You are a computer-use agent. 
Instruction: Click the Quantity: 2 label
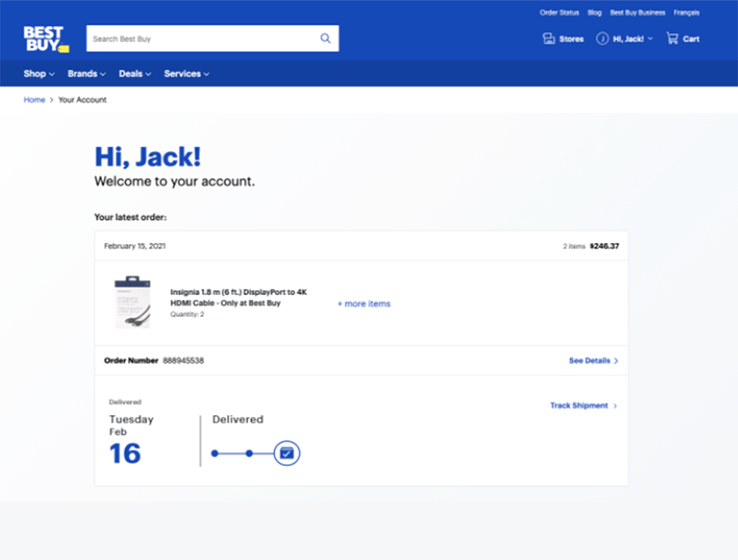coord(187,315)
